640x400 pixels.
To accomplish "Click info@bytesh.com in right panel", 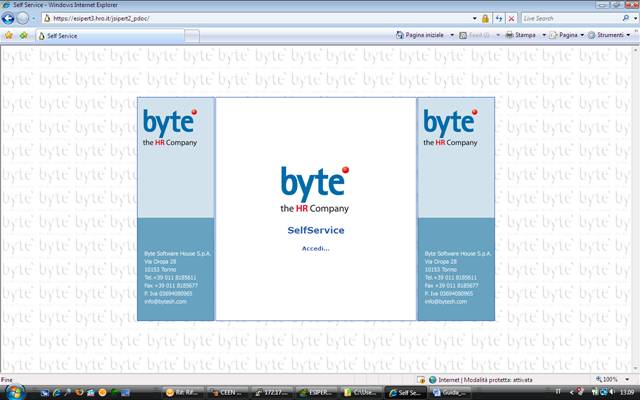I will click(x=446, y=301).
